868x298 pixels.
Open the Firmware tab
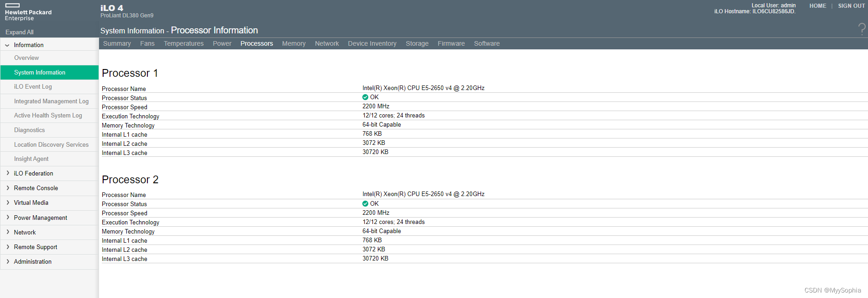coord(451,43)
